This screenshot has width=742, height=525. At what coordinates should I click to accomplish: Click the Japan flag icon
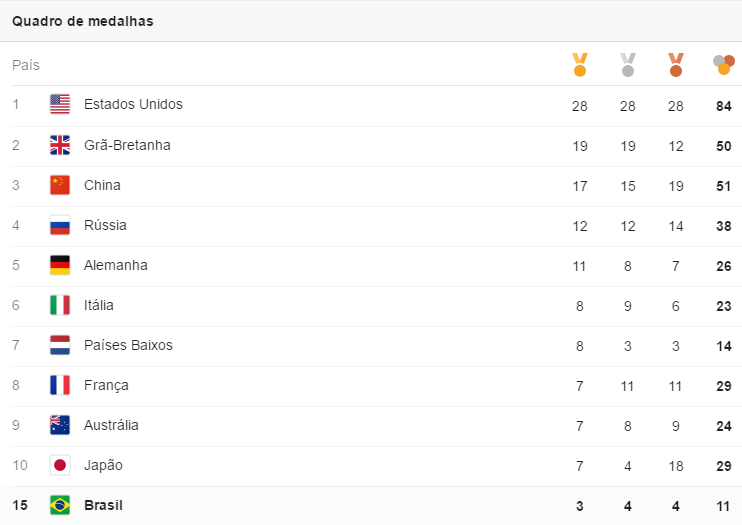click(60, 465)
